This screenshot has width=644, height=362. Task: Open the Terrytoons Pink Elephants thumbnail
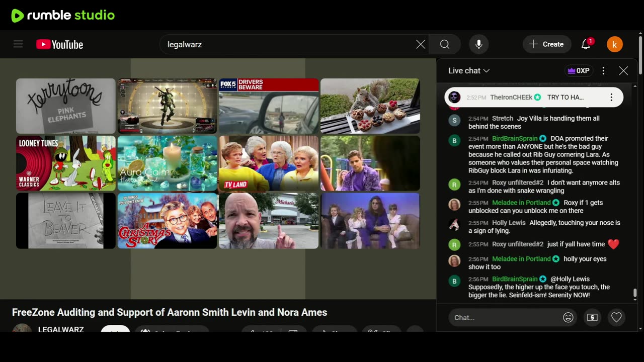pyautogui.click(x=66, y=106)
